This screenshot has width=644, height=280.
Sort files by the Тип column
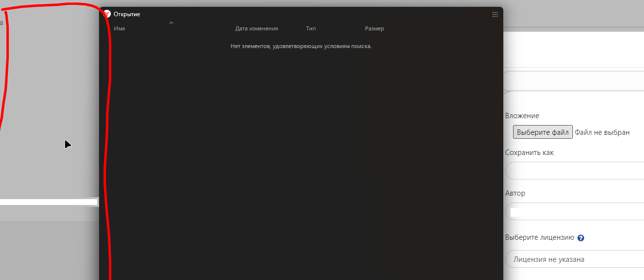pos(311,28)
